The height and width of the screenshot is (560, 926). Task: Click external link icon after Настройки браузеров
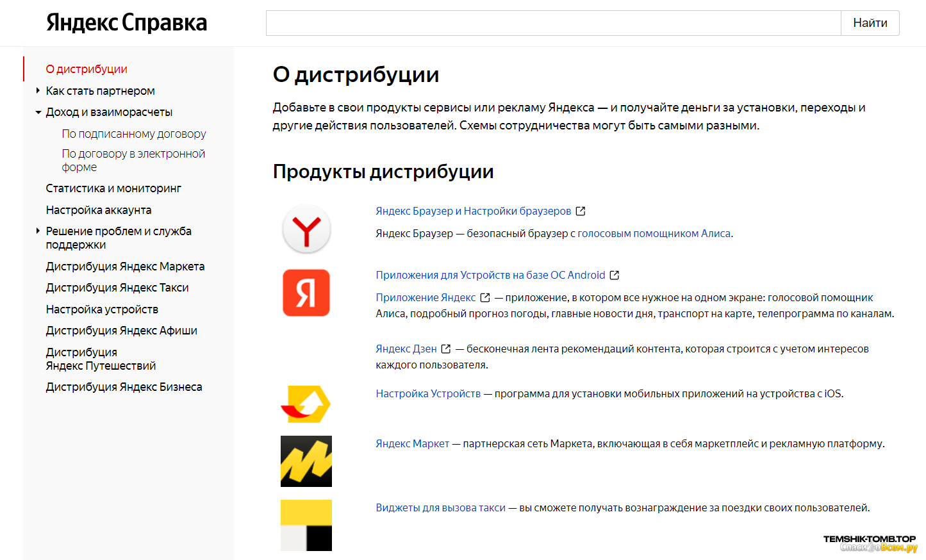[x=581, y=211]
